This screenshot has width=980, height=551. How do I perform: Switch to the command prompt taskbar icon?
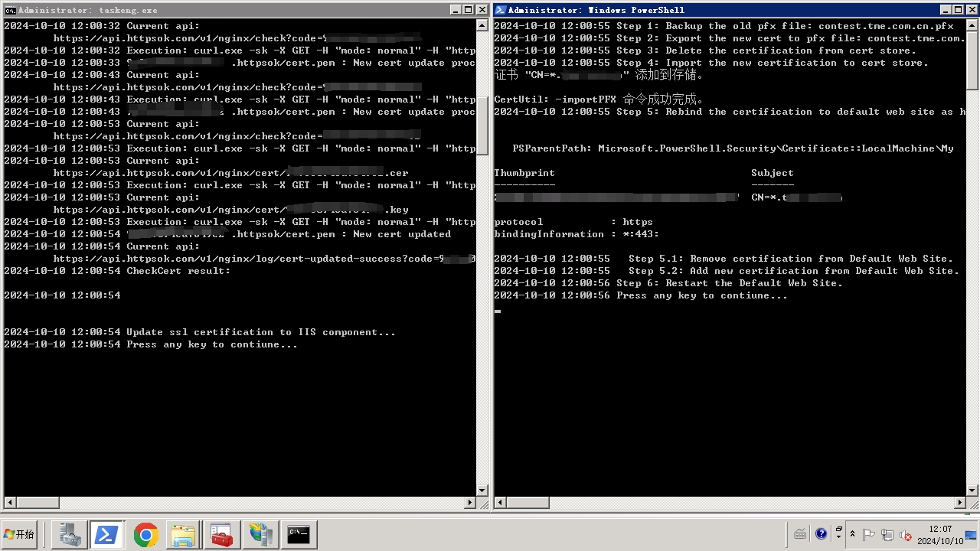pyautogui.click(x=299, y=535)
